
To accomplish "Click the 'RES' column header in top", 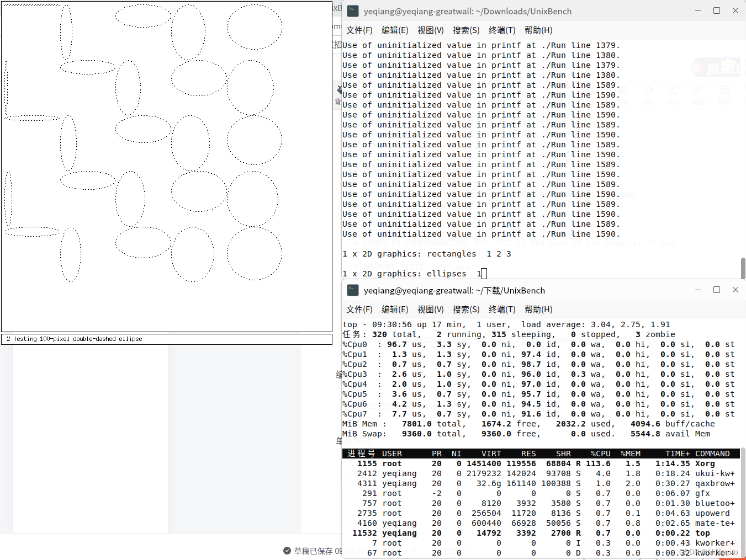I will (x=528, y=454).
